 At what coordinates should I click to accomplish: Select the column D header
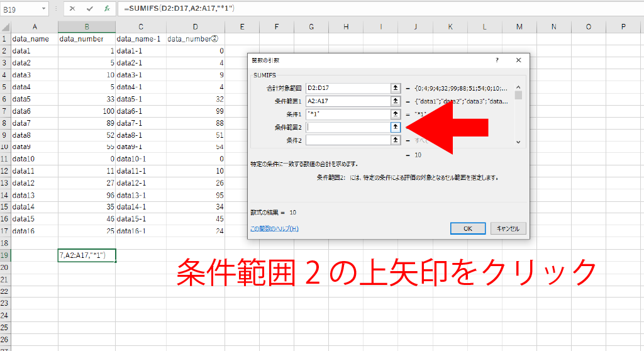click(x=196, y=26)
